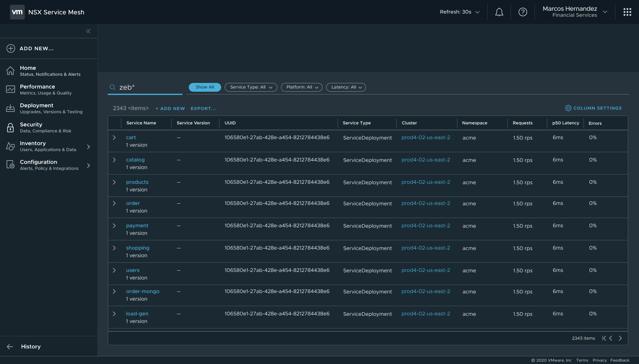Image resolution: width=639 pixels, height=364 pixels.
Task: Click the UUID column header
Action: [x=230, y=123]
